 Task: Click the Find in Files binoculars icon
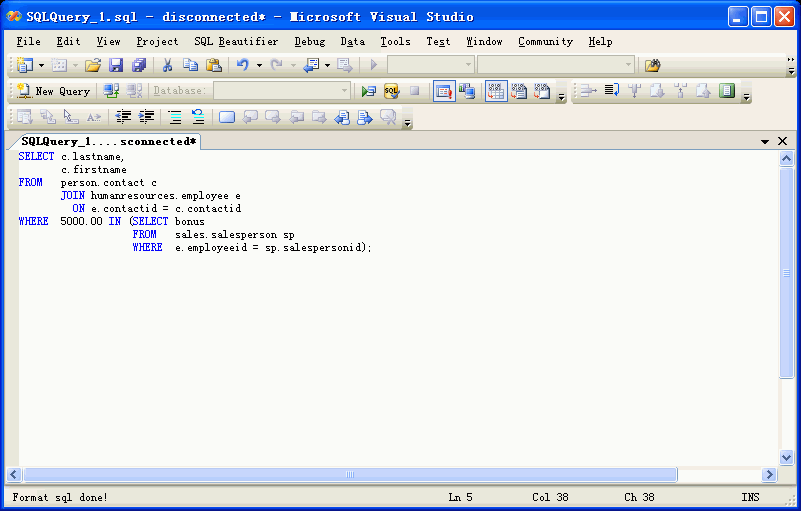[652, 65]
